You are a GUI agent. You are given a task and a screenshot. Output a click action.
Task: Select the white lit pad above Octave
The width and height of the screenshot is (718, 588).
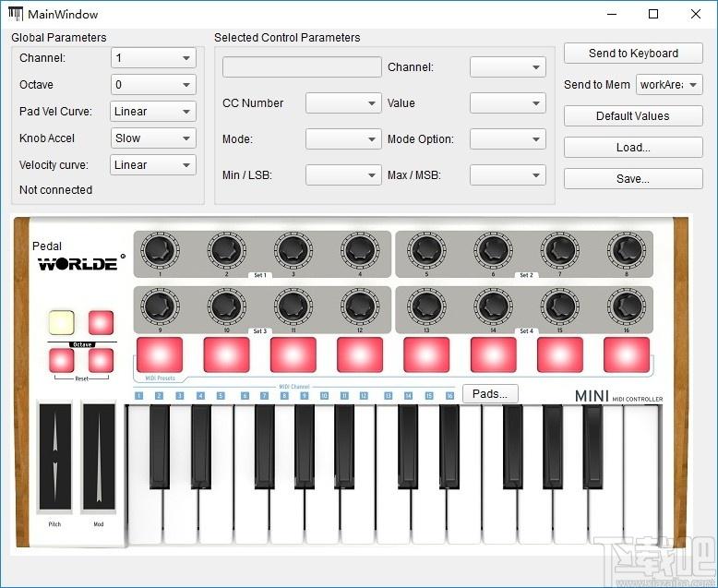tap(61, 322)
